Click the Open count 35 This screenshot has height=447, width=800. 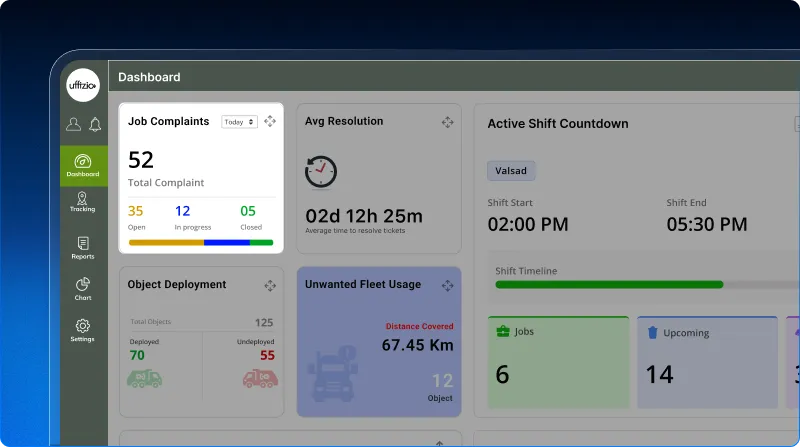click(136, 211)
